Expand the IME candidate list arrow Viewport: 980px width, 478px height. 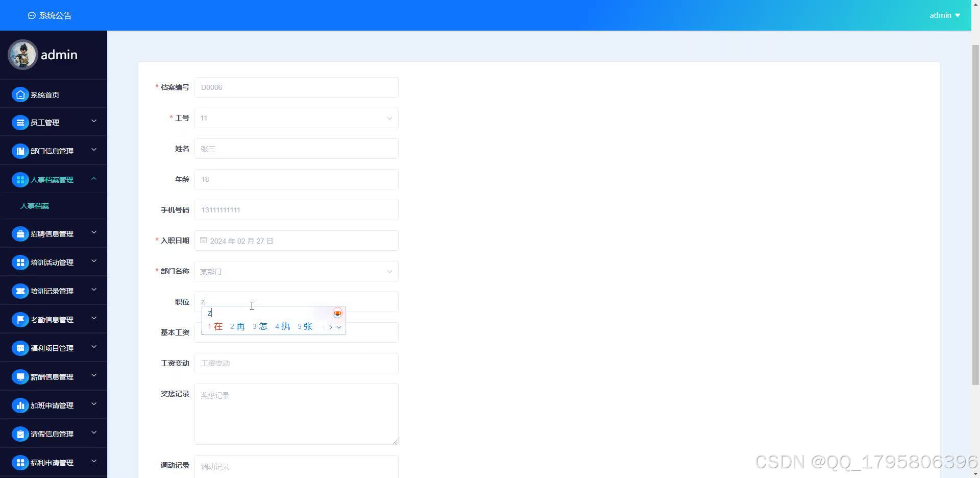tap(339, 327)
